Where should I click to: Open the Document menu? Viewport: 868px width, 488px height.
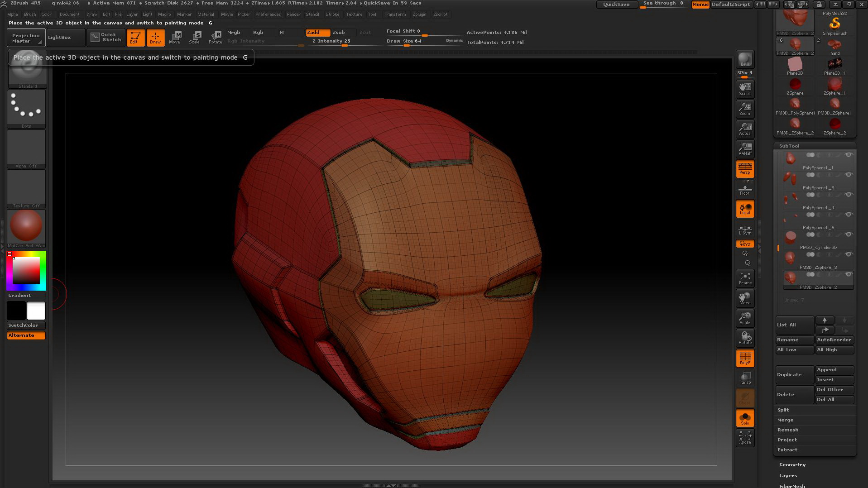tap(69, 14)
